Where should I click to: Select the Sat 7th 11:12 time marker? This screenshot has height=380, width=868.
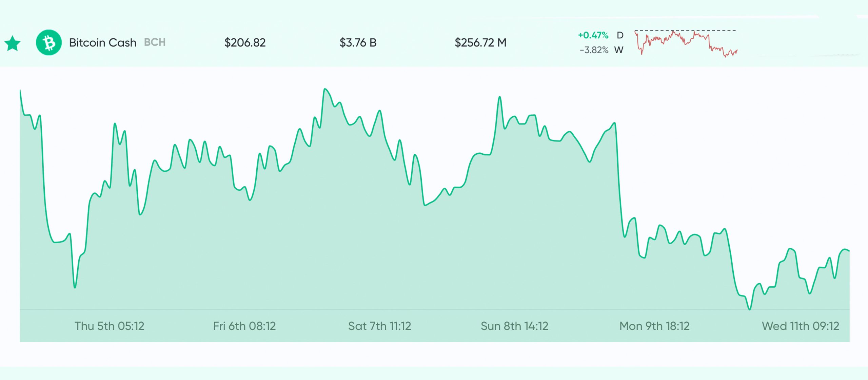(x=379, y=326)
